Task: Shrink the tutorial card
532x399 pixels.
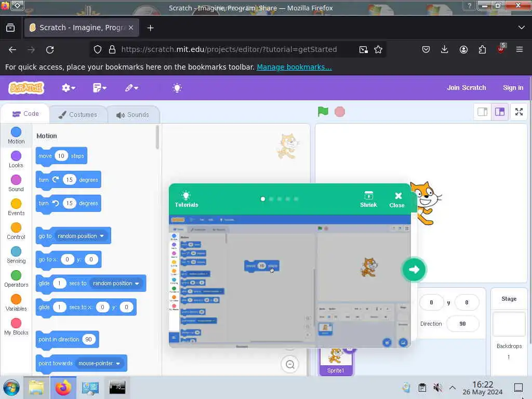Action: [x=368, y=199]
